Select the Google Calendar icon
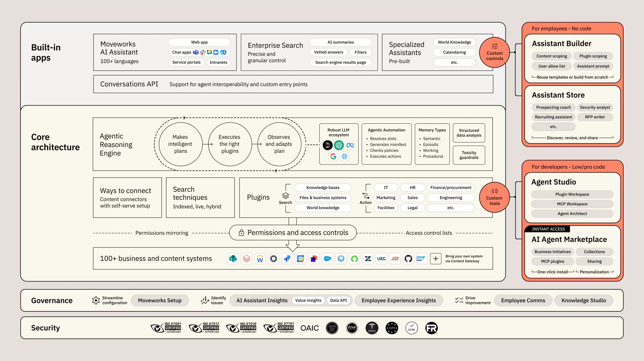This screenshot has height=361, width=644. pos(301,259)
